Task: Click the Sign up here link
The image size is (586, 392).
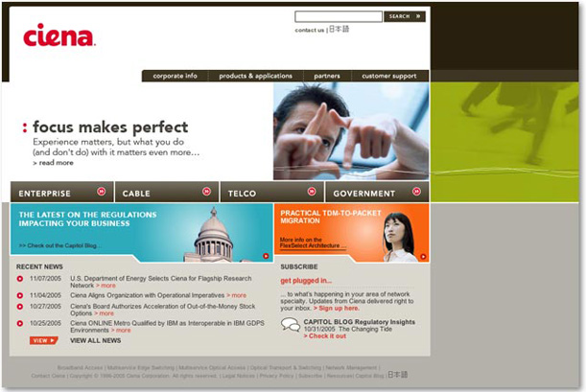Action: tap(337, 309)
